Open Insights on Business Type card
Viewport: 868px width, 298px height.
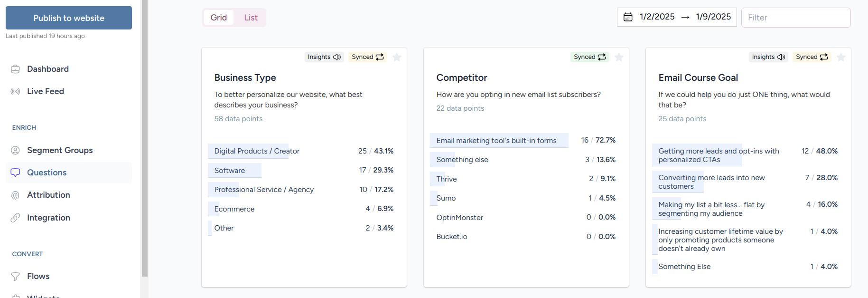tap(324, 57)
